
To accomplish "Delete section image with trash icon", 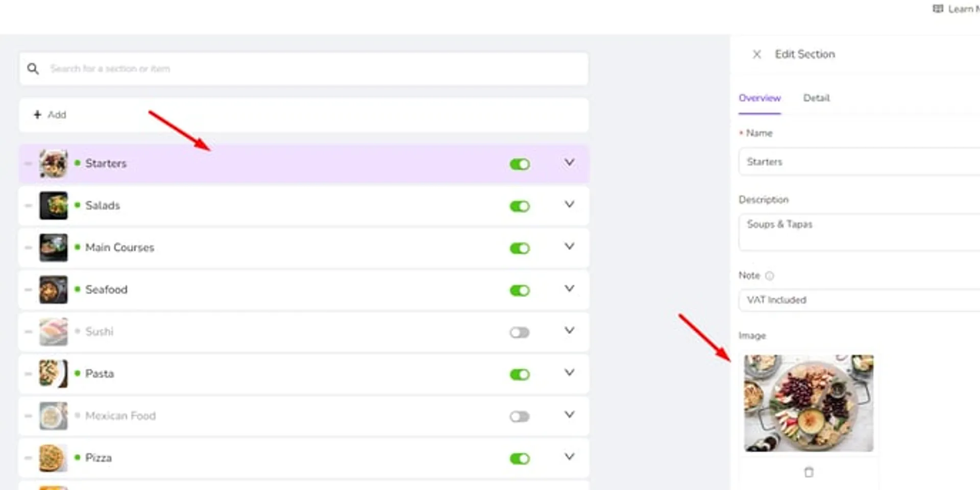I will pyautogui.click(x=808, y=472).
